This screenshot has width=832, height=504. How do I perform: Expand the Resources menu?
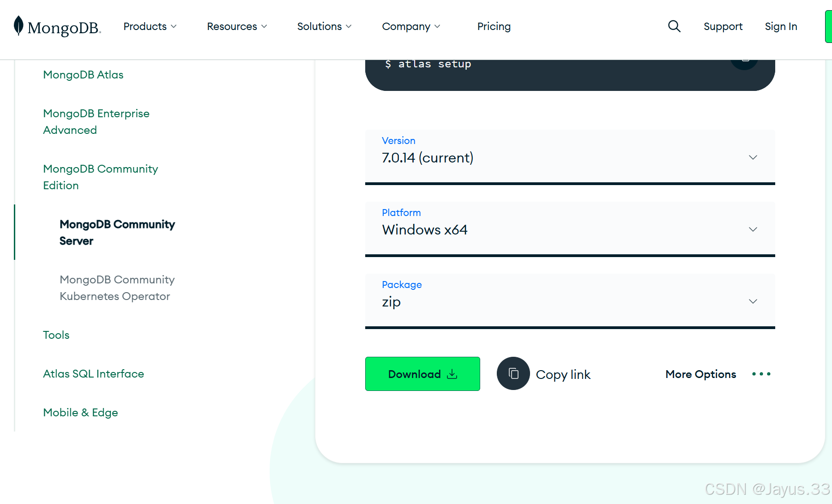click(x=237, y=26)
